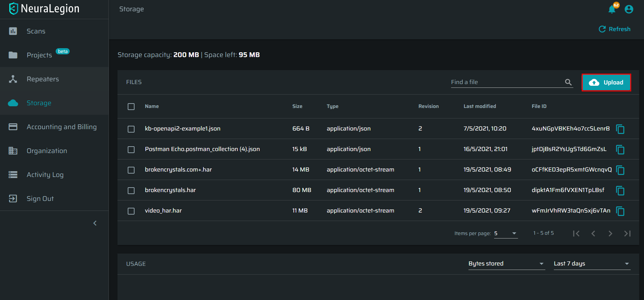Click the beta badge next to Projects
The width and height of the screenshot is (644, 300).
62,51
